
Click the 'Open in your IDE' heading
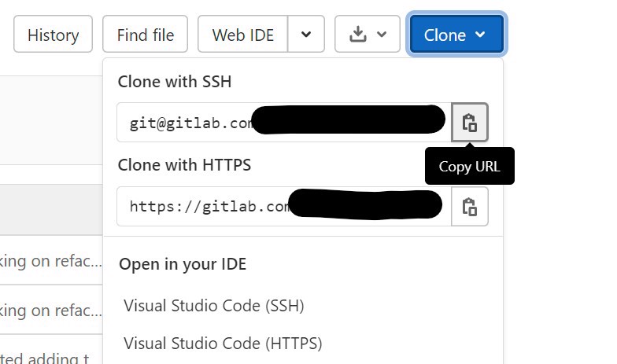coord(183,264)
